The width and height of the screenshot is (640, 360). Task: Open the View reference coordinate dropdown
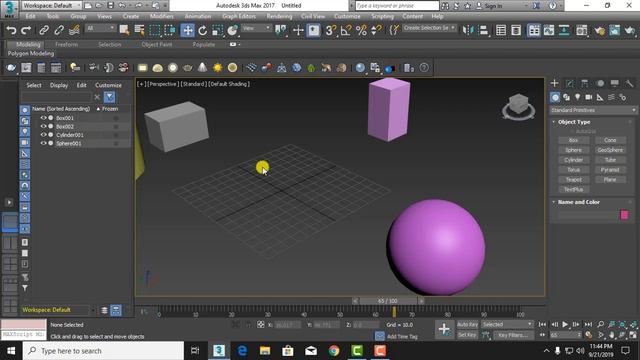pyautogui.click(x=256, y=28)
